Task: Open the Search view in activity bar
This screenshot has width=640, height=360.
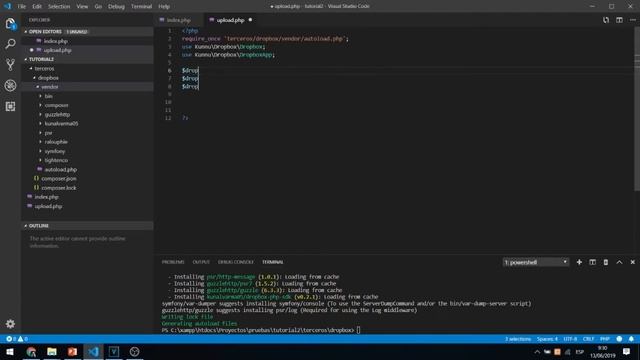Action: pos(10,44)
